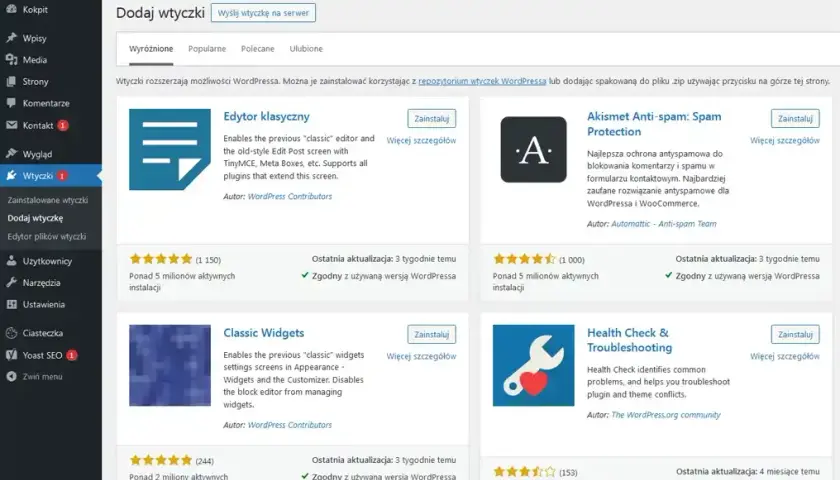Viewport: 840px width, 480px height.
Task: Open Więcej szczegółów for Akismet
Action: (785, 140)
